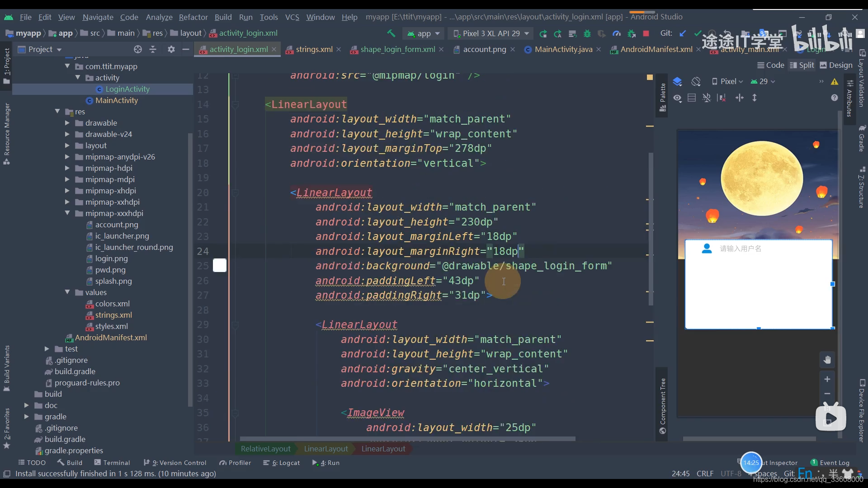Click the Run with Coverage icon
Screen dimensions: 868x488
click(x=602, y=33)
